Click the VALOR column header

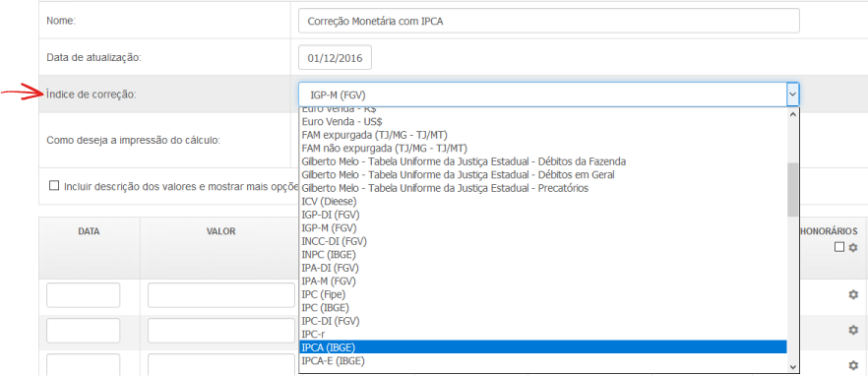[x=220, y=231]
